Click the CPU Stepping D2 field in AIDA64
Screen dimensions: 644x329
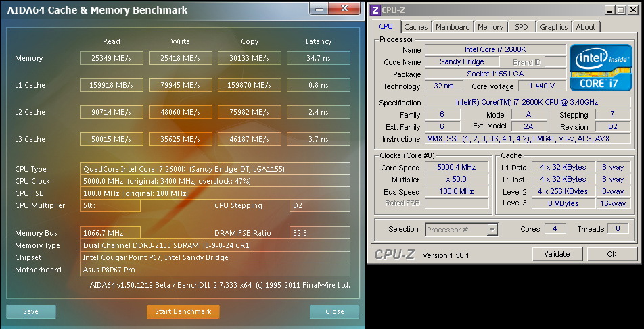pyautogui.click(x=320, y=205)
